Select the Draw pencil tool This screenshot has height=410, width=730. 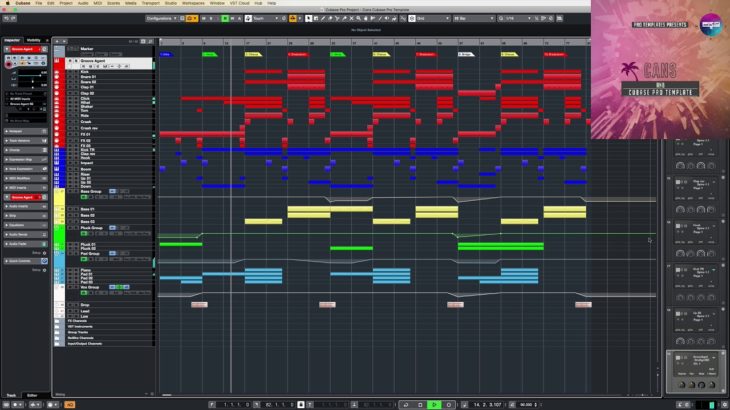tap(323, 18)
